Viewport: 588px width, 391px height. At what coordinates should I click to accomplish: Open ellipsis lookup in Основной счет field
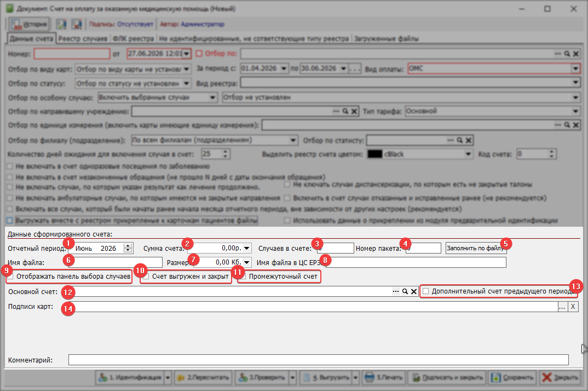(396, 291)
